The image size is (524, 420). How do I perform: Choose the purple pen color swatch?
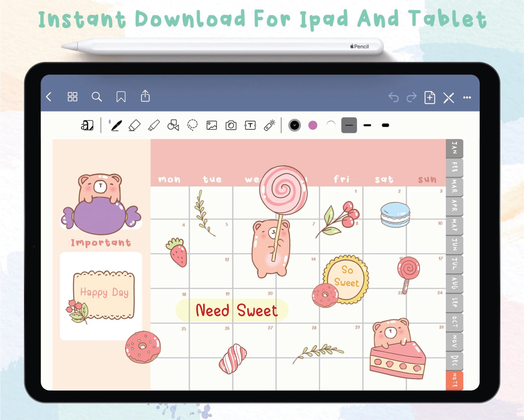313,125
